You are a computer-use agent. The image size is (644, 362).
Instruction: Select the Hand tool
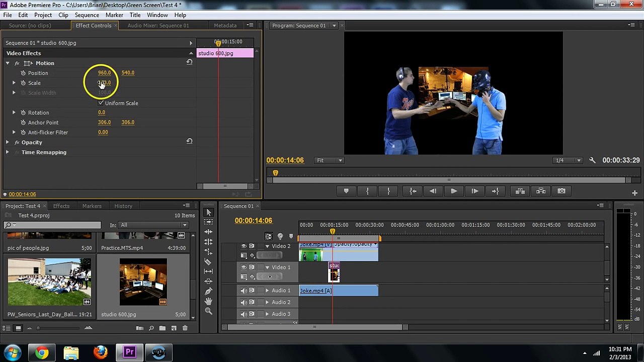point(208,301)
